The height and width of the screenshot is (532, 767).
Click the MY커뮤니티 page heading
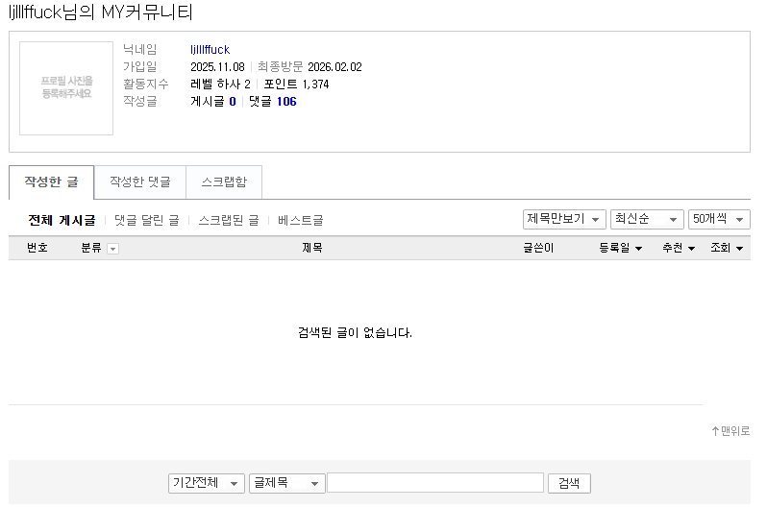101,12
